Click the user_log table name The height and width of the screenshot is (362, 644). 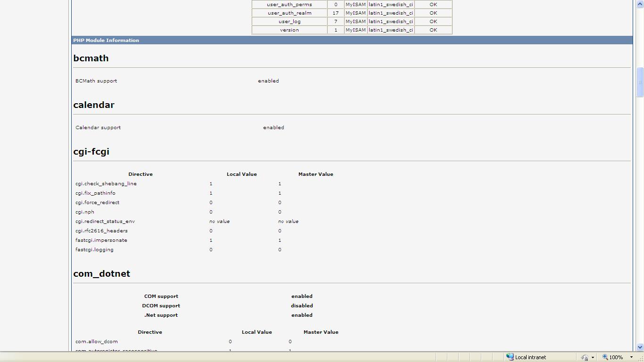(289, 21)
